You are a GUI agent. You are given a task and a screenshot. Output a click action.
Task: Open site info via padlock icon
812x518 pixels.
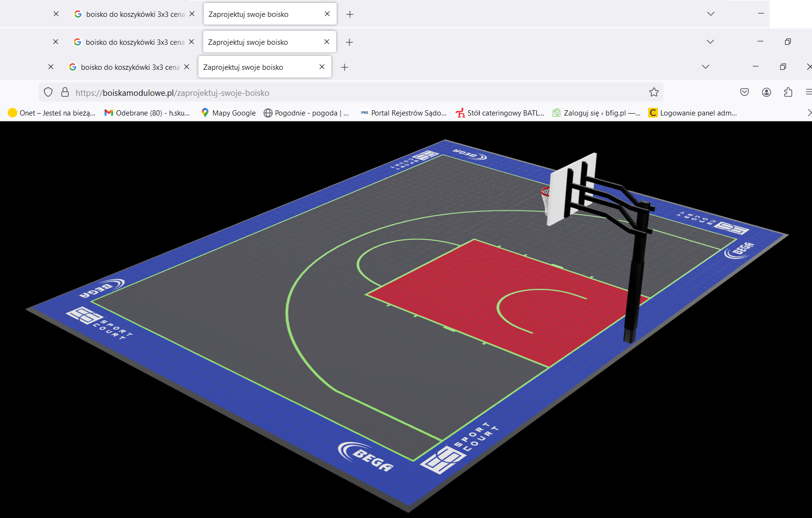coord(65,92)
